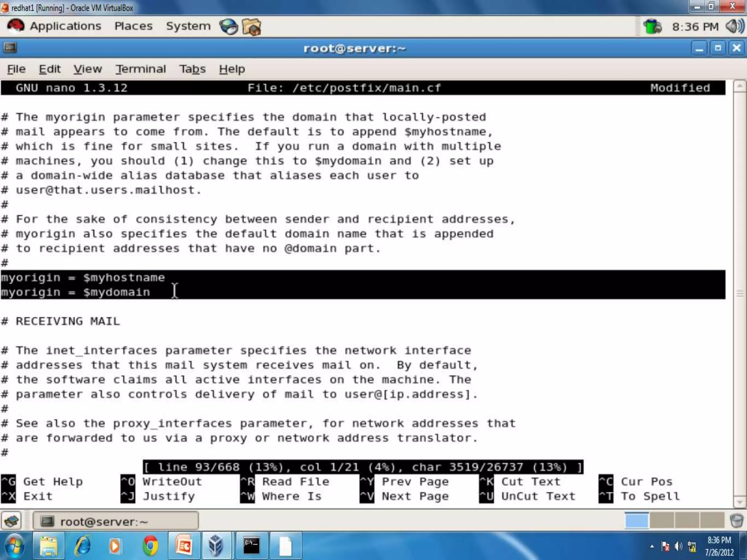Expand the System menu in top panel
Screen dimensions: 747x560
pos(188,26)
